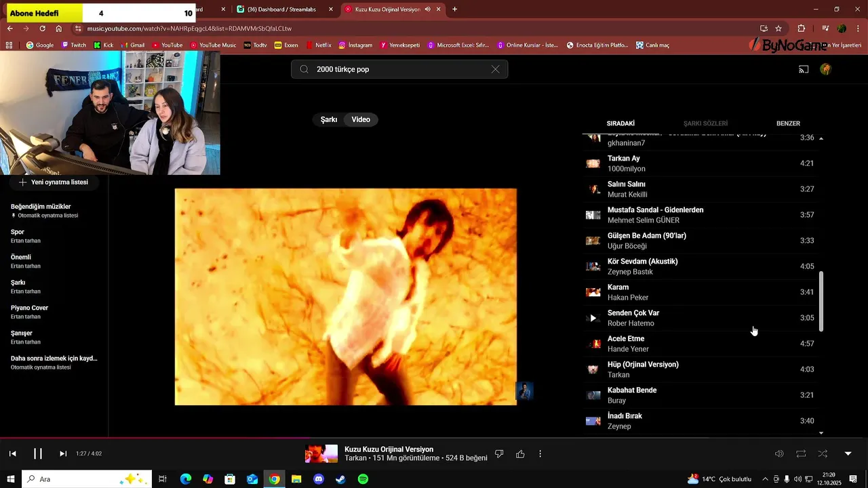The width and height of the screenshot is (868, 488).
Task: Open Spotify from the taskbar
Action: [x=363, y=479]
